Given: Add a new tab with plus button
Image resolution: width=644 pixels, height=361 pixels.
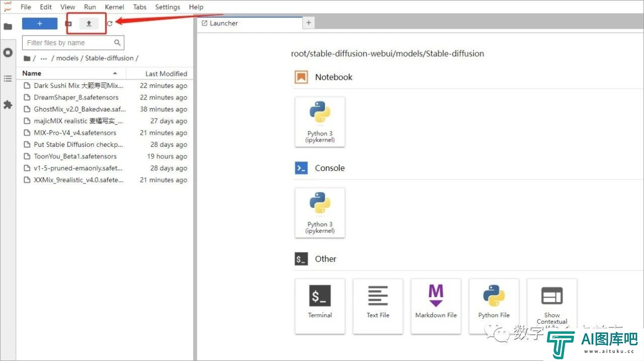Looking at the screenshot, I should point(308,23).
